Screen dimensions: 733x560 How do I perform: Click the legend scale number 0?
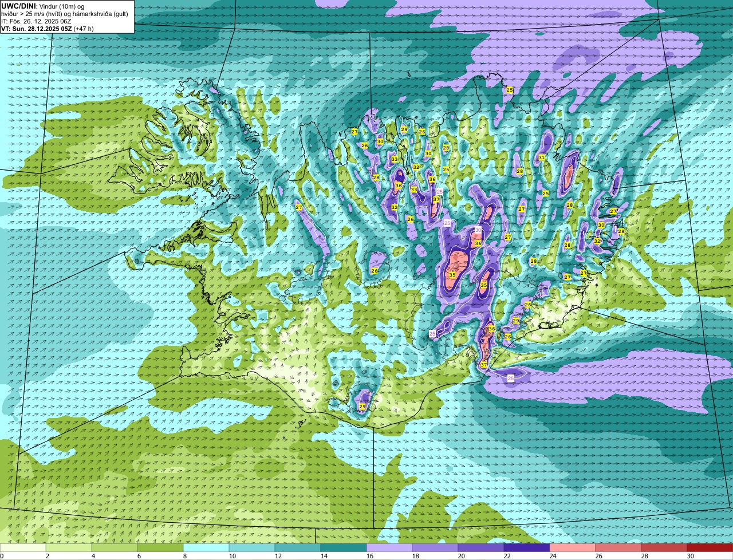[x=2, y=556]
